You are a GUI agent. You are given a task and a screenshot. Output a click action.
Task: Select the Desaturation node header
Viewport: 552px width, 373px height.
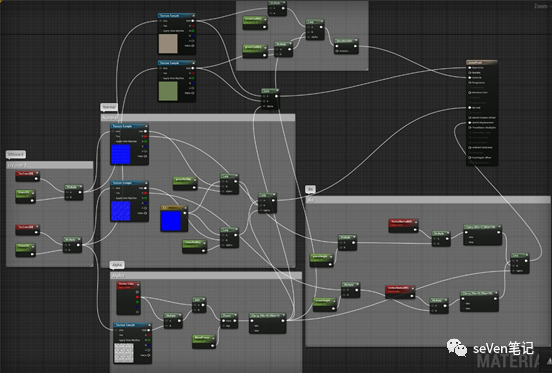coord(346,41)
